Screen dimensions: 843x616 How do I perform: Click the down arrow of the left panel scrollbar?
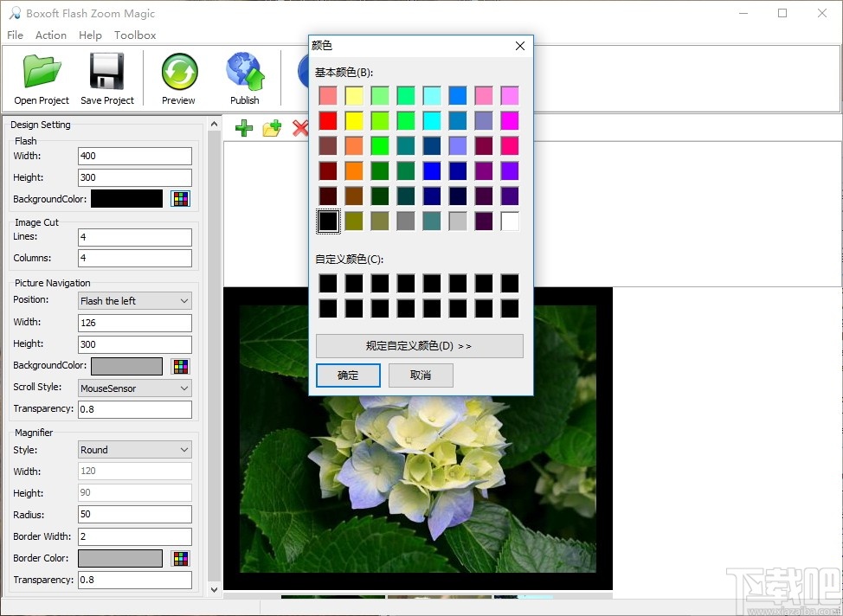click(x=213, y=589)
